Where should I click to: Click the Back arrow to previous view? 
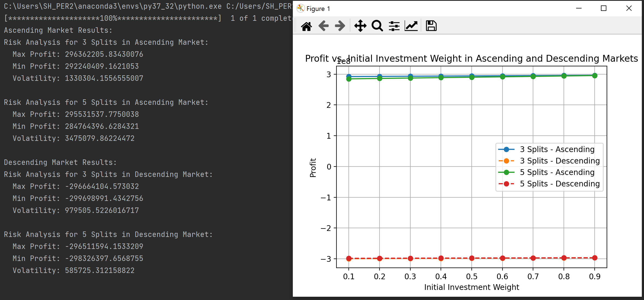pos(323,26)
